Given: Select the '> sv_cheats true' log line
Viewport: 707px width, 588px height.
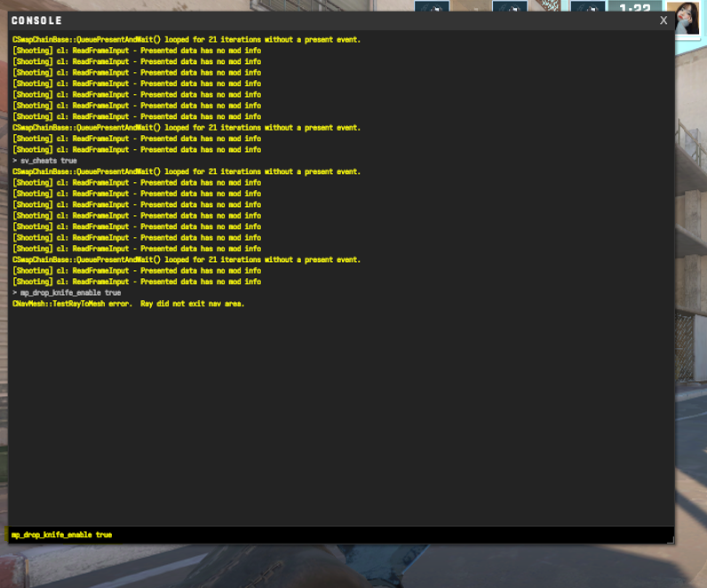Looking at the screenshot, I should tap(44, 161).
